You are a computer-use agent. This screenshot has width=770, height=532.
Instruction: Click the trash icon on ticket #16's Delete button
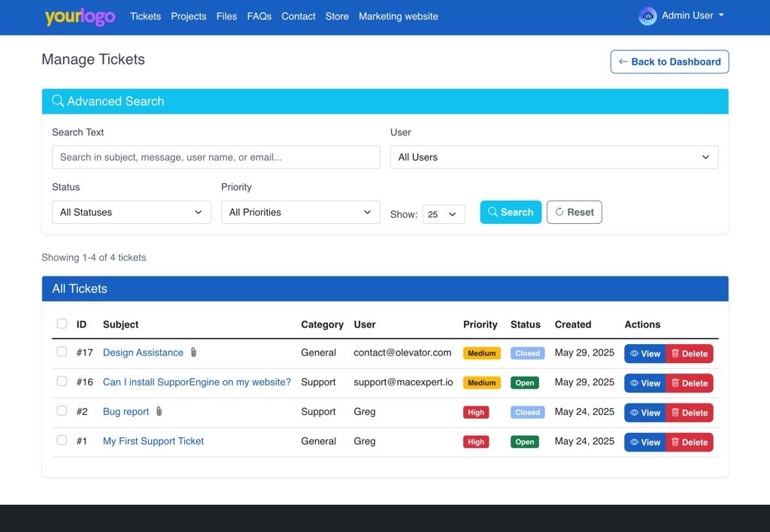[675, 383]
